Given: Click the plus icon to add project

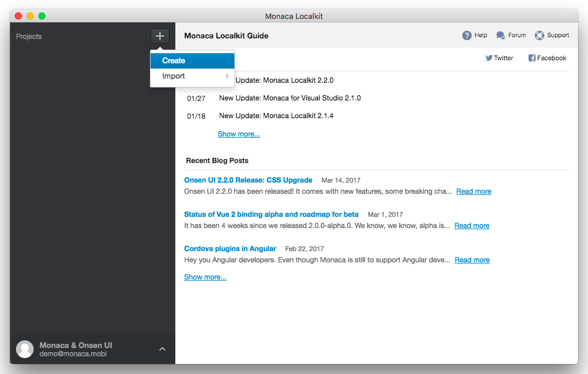Looking at the screenshot, I should click(160, 36).
